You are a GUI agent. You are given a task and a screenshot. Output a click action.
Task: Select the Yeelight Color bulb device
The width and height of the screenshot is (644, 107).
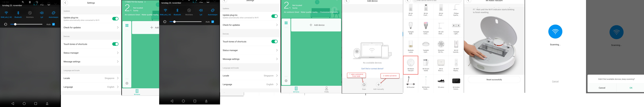(426, 28)
